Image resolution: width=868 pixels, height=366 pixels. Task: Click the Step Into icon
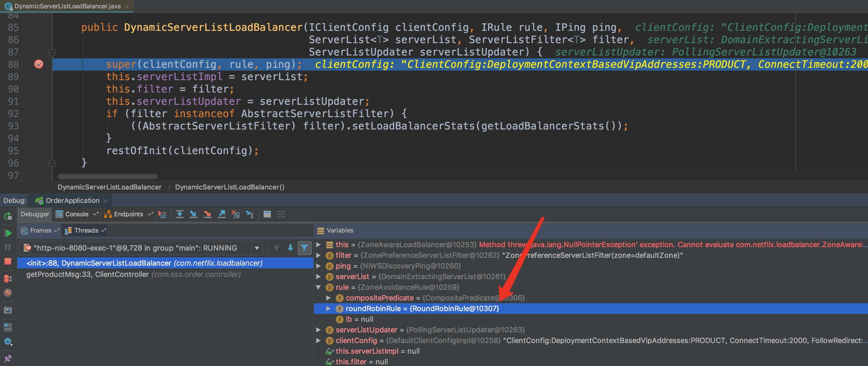[x=193, y=214]
